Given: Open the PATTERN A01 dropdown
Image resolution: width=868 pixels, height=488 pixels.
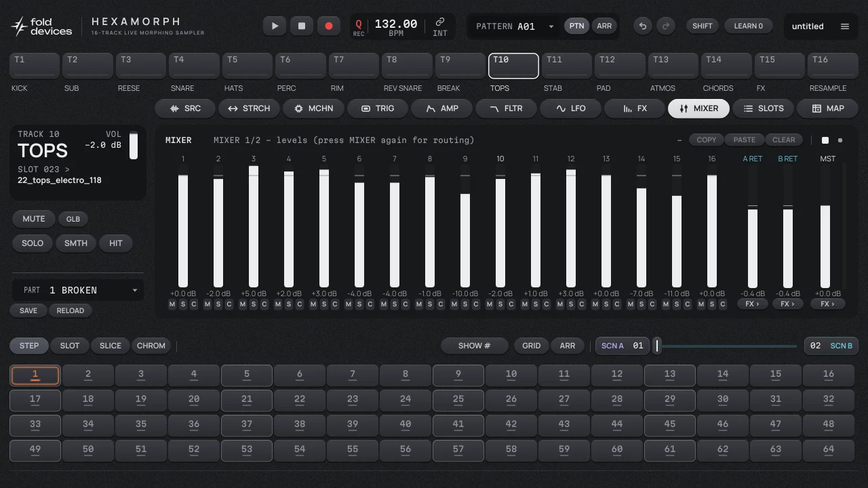Looking at the screenshot, I should 515,26.
